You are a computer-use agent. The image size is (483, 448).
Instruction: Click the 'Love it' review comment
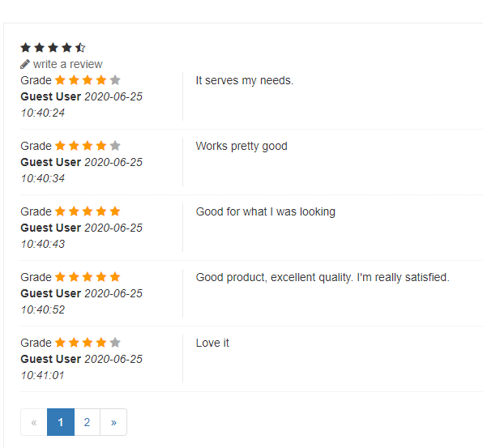(x=212, y=343)
